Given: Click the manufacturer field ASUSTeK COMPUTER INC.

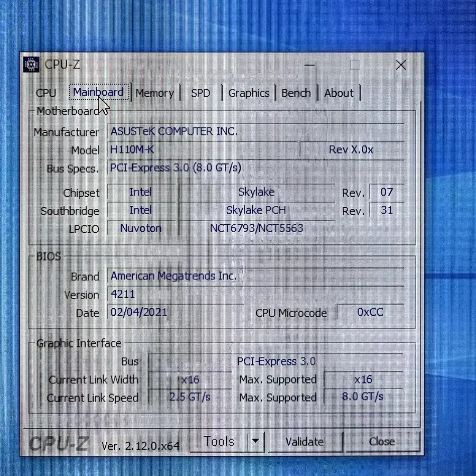Looking at the screenshot, I should click(255, 132).
